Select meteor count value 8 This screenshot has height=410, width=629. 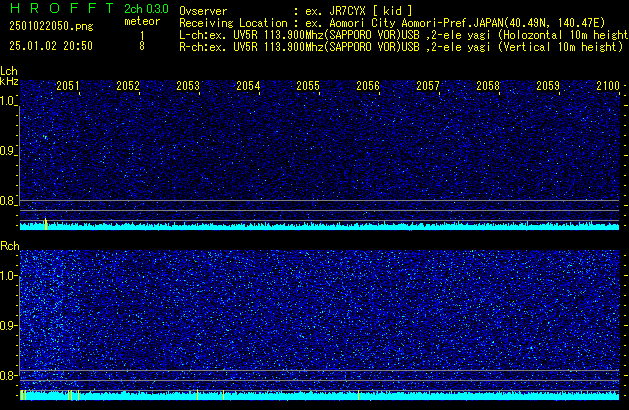[x=142, y=46]
